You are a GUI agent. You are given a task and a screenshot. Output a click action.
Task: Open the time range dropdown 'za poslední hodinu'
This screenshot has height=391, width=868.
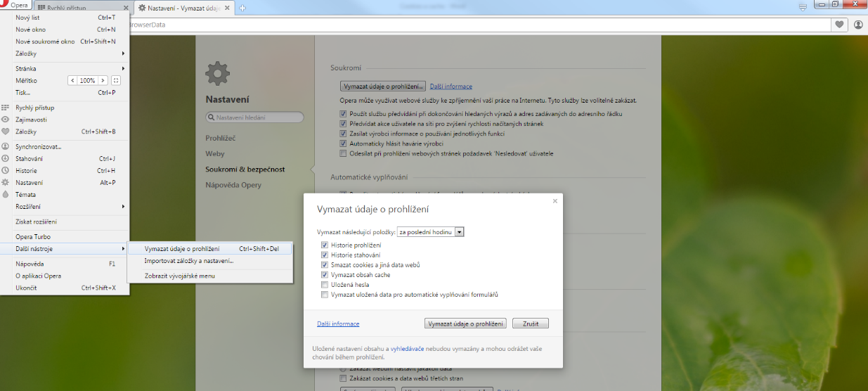click(x=431, y=232)
